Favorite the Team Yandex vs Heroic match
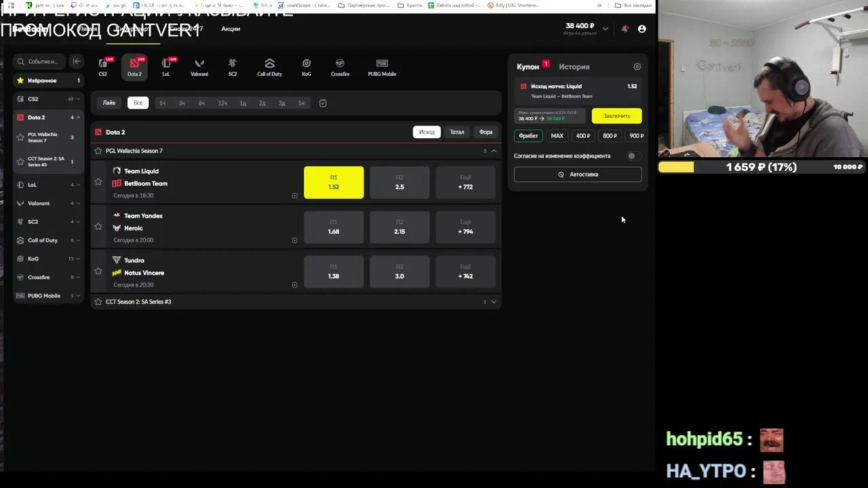This screenshot has height=488, width=868. coord(98,226)
